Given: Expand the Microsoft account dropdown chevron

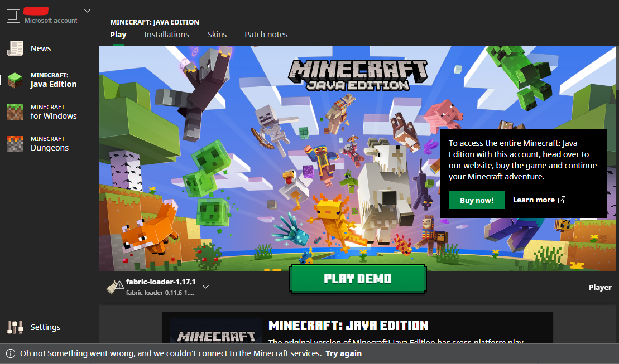Looking at the screenshot, I should (x=87, y=11).
